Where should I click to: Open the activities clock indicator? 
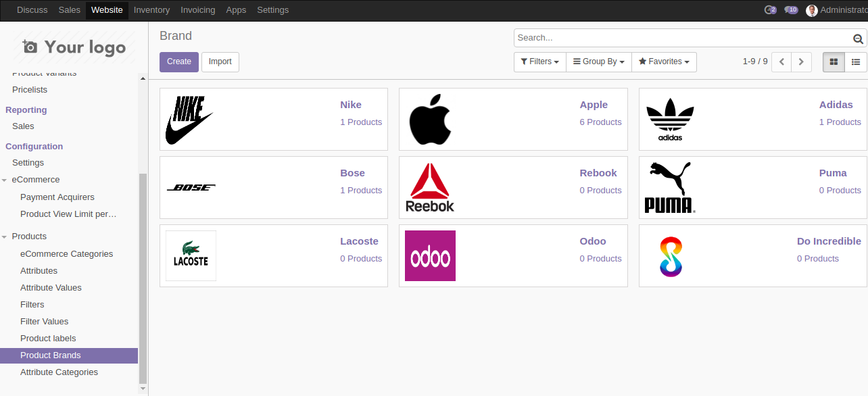(770, 10)
